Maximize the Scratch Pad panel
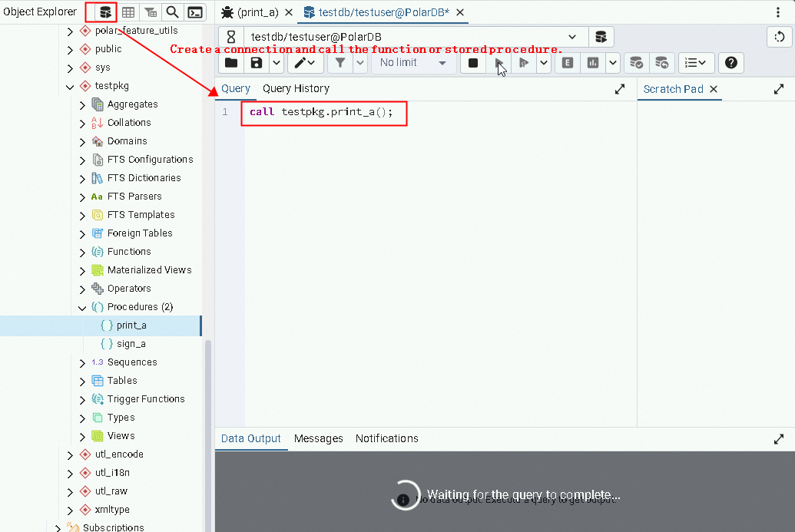The image size is (795, 532). point(779,89)
